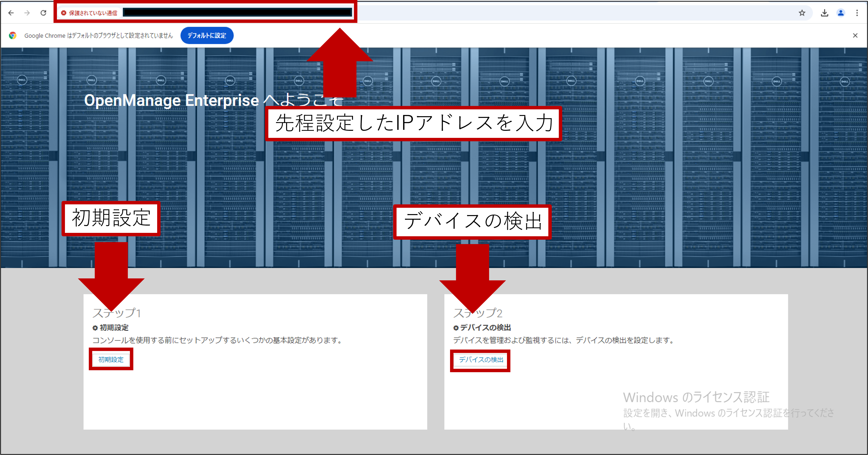Open the Chrome profile avatar
Viewport: 868px width, 455px height.
841,13
